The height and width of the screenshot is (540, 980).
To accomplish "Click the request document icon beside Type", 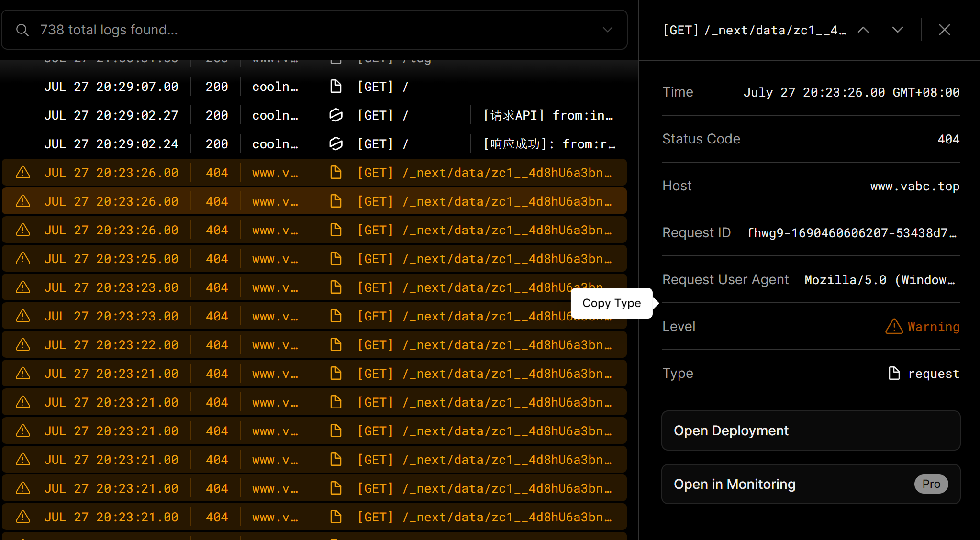I will click(x=894, y=373).
